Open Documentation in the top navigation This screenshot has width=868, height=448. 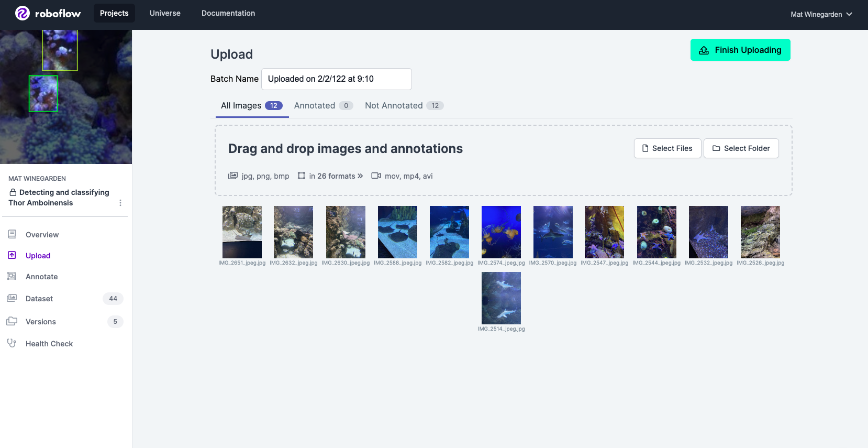coord(228,13)
